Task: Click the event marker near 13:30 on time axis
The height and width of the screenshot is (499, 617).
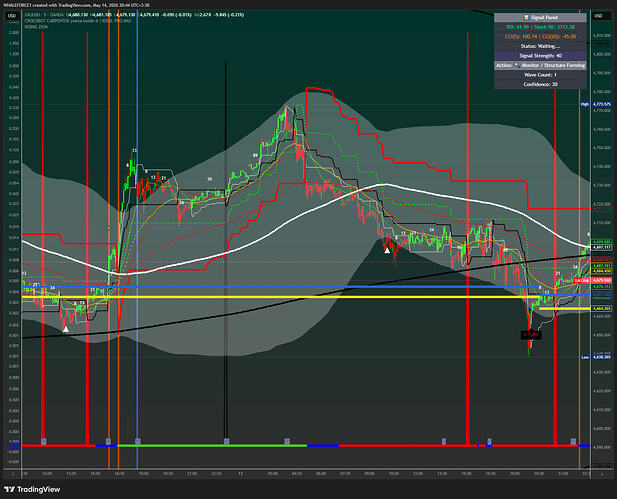Action: point(443,442)
